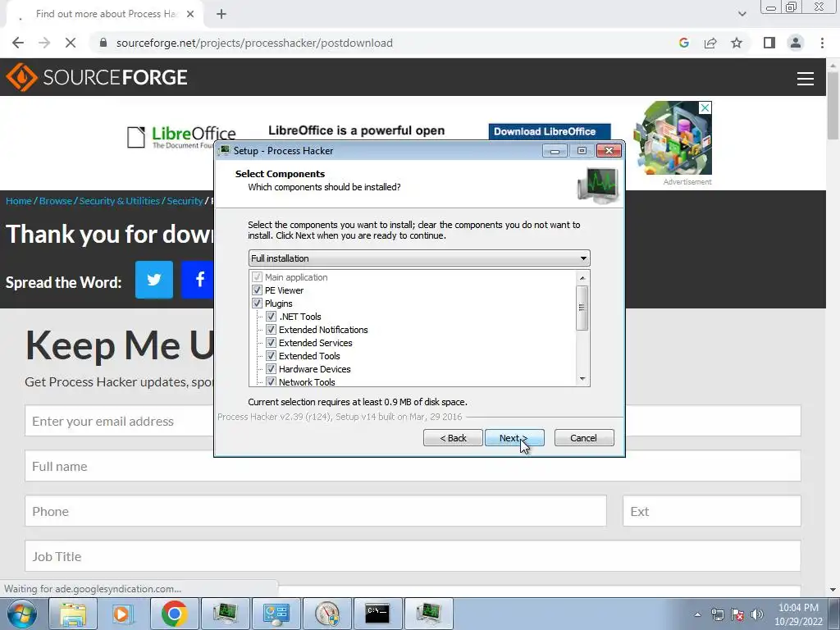This screenshot has height=630, width=840.
Task: Bookmark this page with star icon
Action: pyautogui.click(x=737, y=43)
